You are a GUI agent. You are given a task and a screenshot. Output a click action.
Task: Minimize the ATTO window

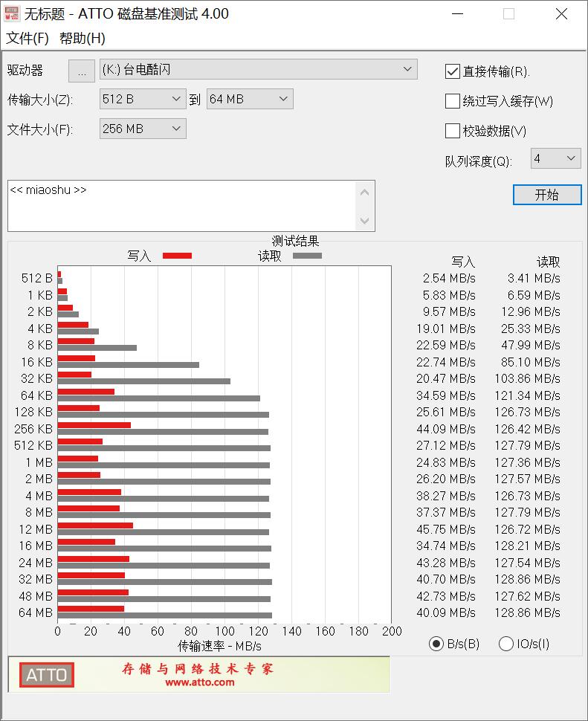point(457,14)
